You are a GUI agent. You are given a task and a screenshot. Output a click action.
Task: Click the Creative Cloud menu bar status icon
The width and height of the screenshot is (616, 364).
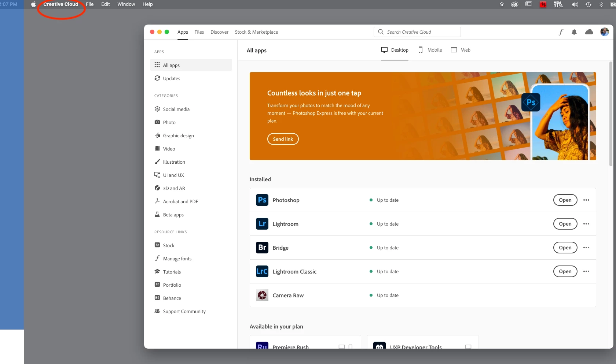click(x=515, y=4)
